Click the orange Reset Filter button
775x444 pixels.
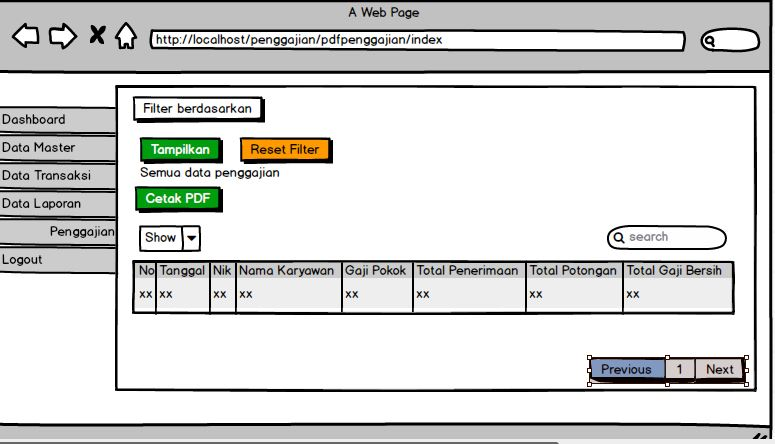pyautogui.click(x=285, y=150)
